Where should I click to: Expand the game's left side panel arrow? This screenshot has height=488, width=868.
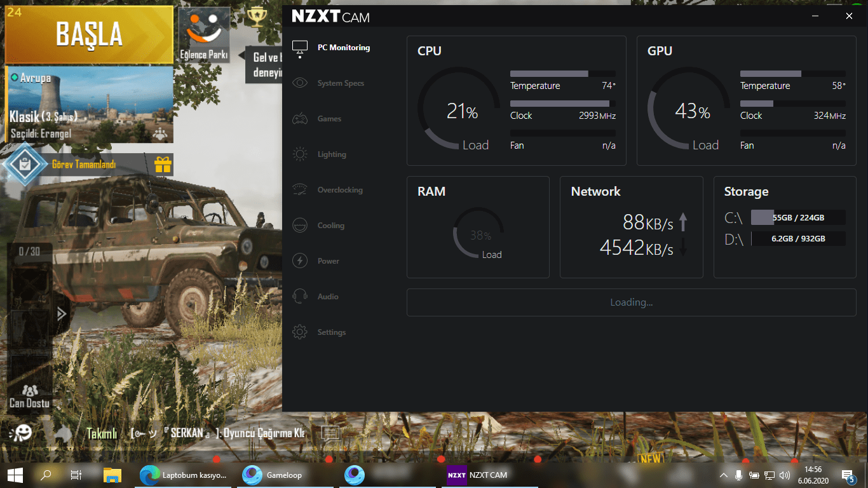tap(62, 313)
